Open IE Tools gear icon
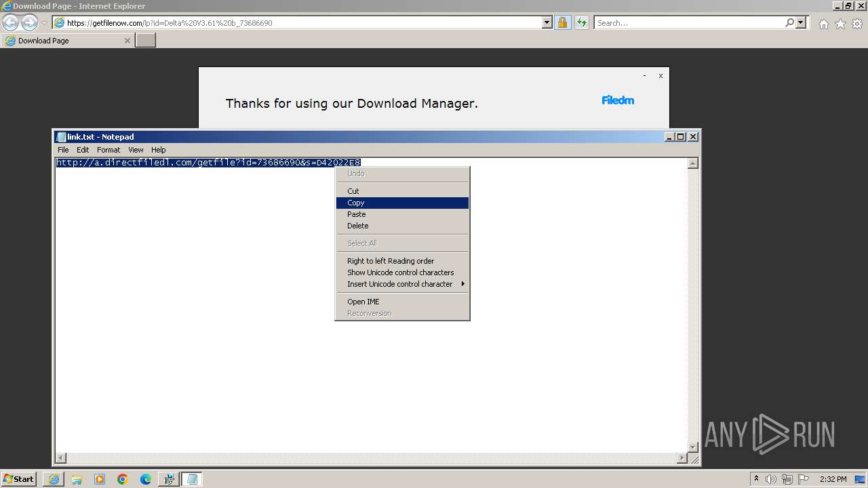Screen dimensions: 868x488 pyautogui.click(x=856, y=24)
